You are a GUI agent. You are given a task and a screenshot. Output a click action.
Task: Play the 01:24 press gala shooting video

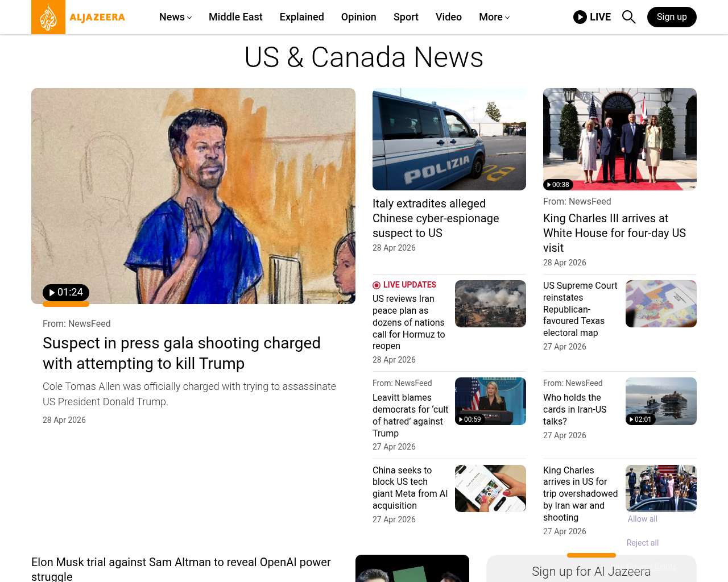point(66,293)
